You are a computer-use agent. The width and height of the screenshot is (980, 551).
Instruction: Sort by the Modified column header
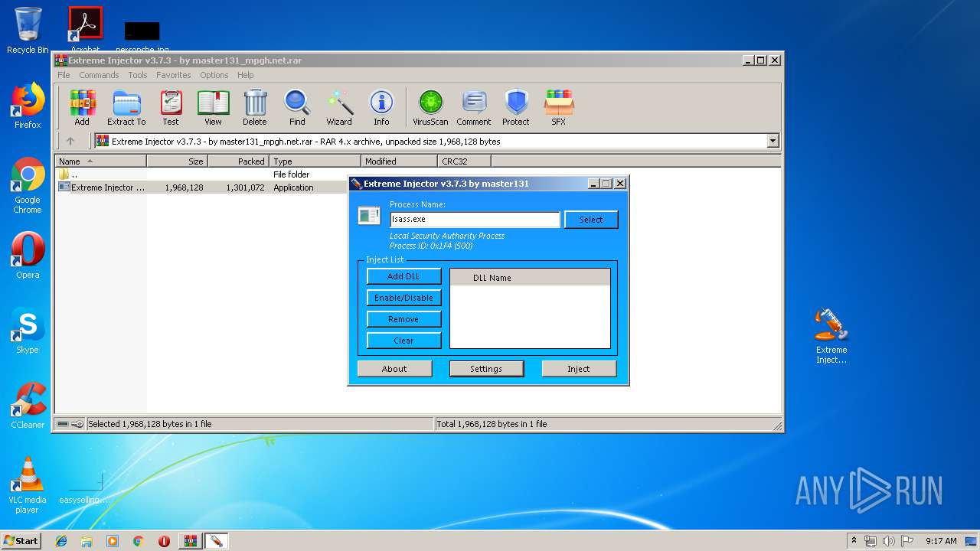tap(399, 161)
